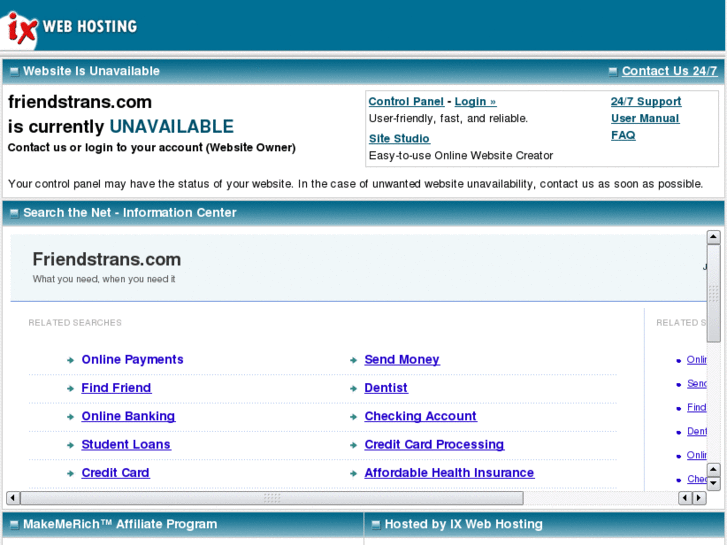This screenshot has width=727, height=545.
Task: Click the Credit Card related search
Action: click(115, 473)
